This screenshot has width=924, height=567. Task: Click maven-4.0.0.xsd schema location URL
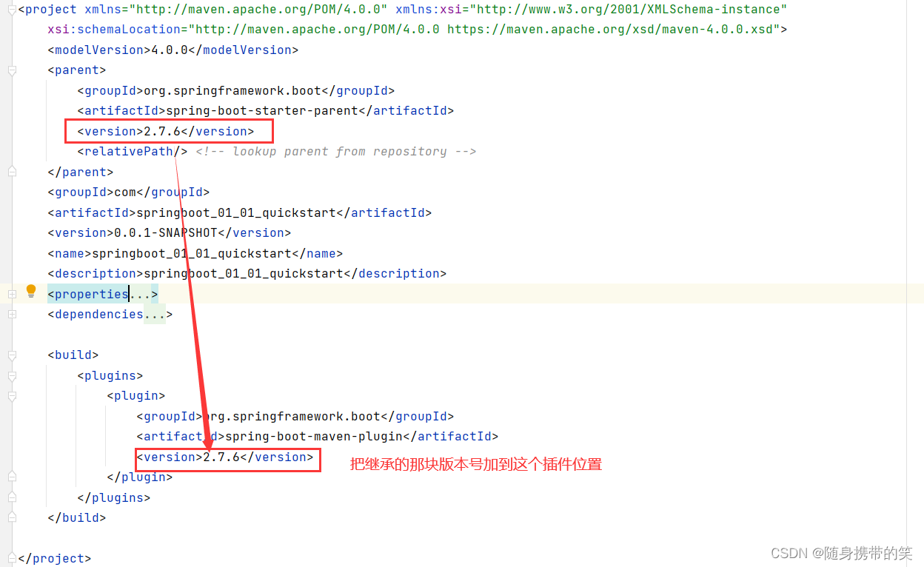[609, 30]
